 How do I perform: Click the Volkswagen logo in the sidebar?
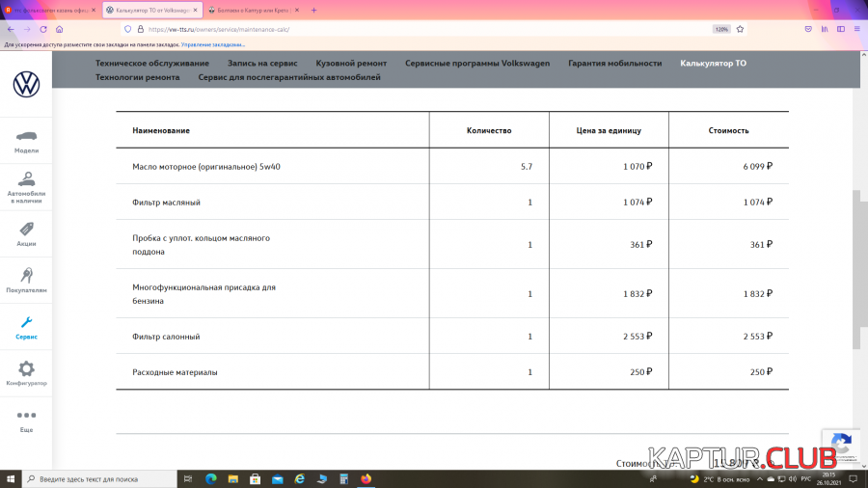[26, 84]
